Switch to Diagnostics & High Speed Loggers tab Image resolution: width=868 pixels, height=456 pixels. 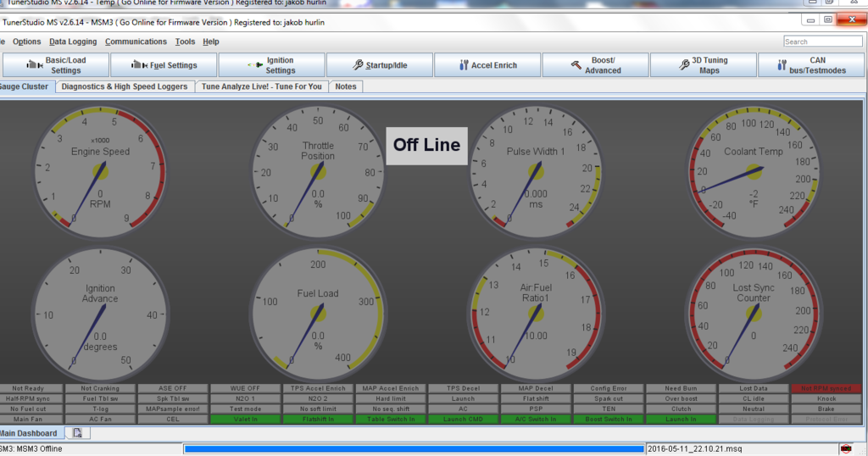125,87
